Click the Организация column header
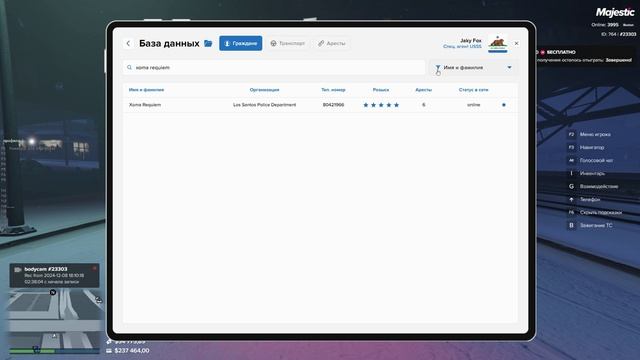This screenshot has width=640, height=360. tap(264, 90)
